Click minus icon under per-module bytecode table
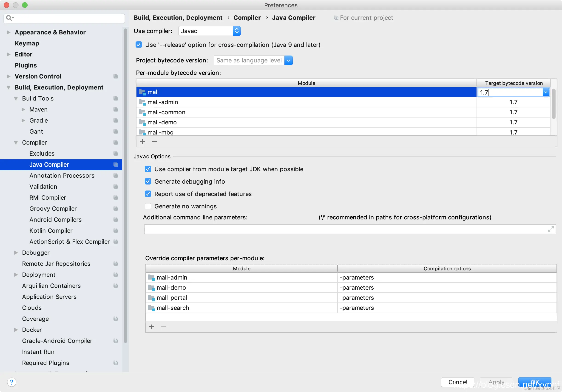 154,141
